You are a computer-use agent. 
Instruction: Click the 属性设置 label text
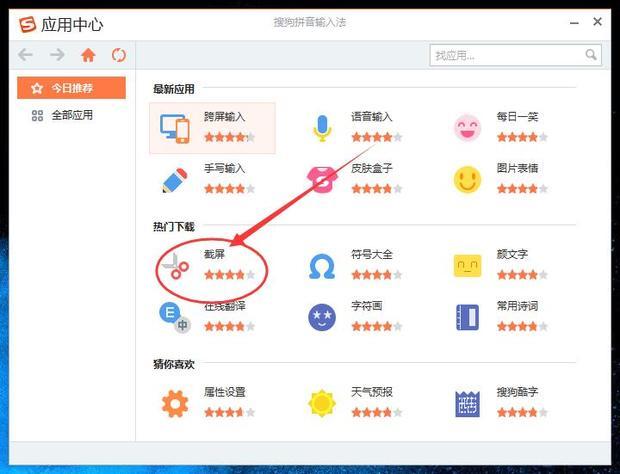tap(225, 392)
